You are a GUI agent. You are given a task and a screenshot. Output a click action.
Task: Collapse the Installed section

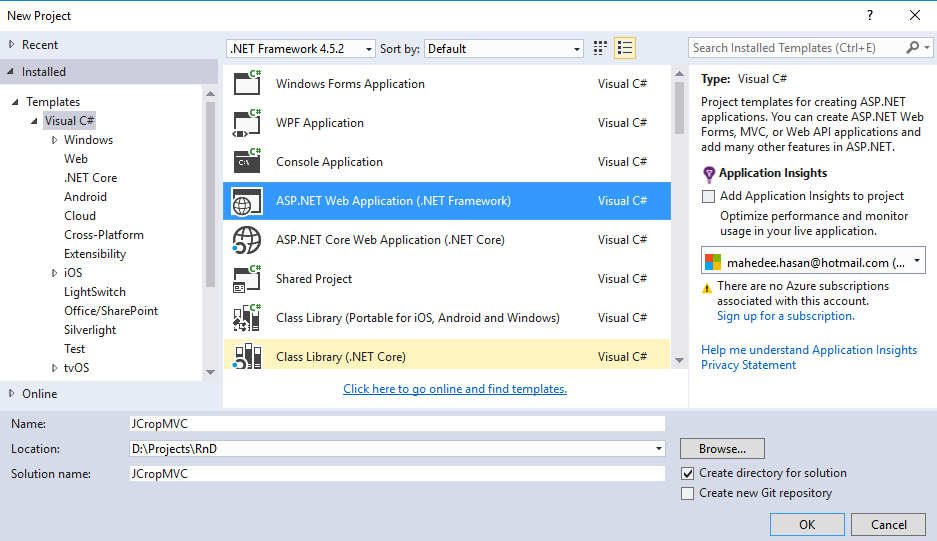[11, 72]
